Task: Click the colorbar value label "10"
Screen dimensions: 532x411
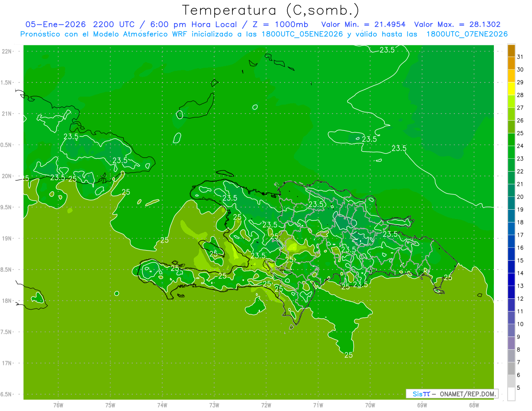Action: [x=520, y=324]
